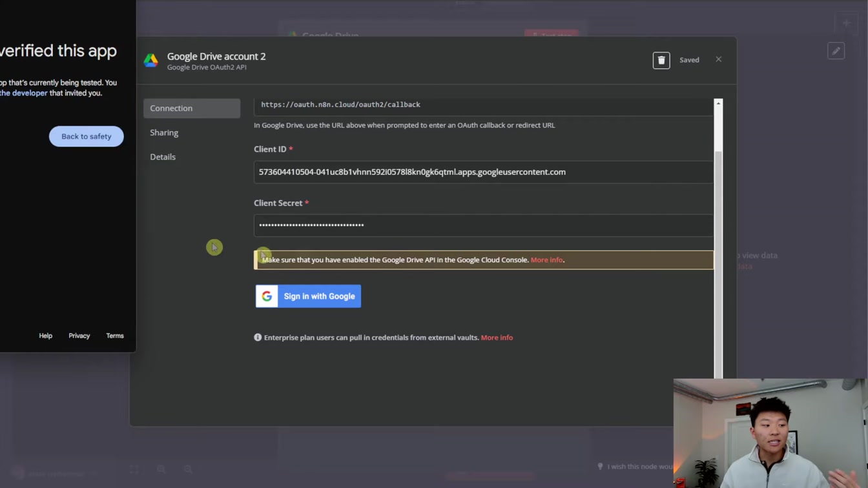Click the info icon beside Enterprise plan note
This screenshot has width=868, height=488.
pyautogui.click(x=258, y=338)
